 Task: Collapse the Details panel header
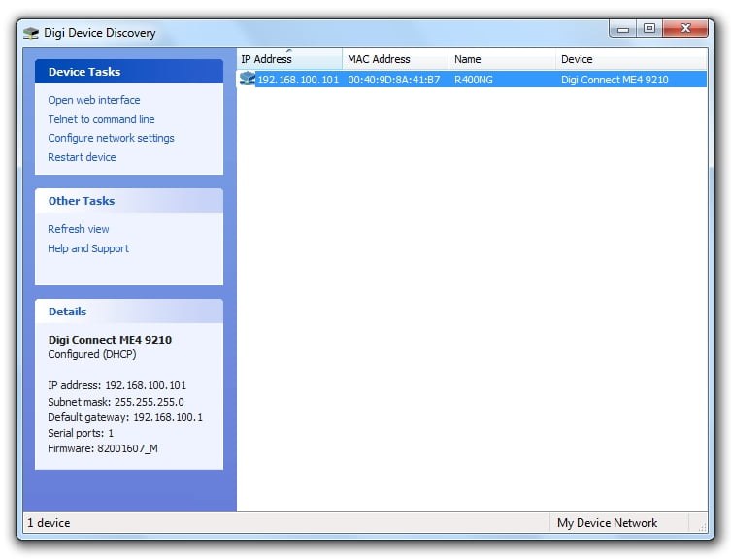coord(129,312)
